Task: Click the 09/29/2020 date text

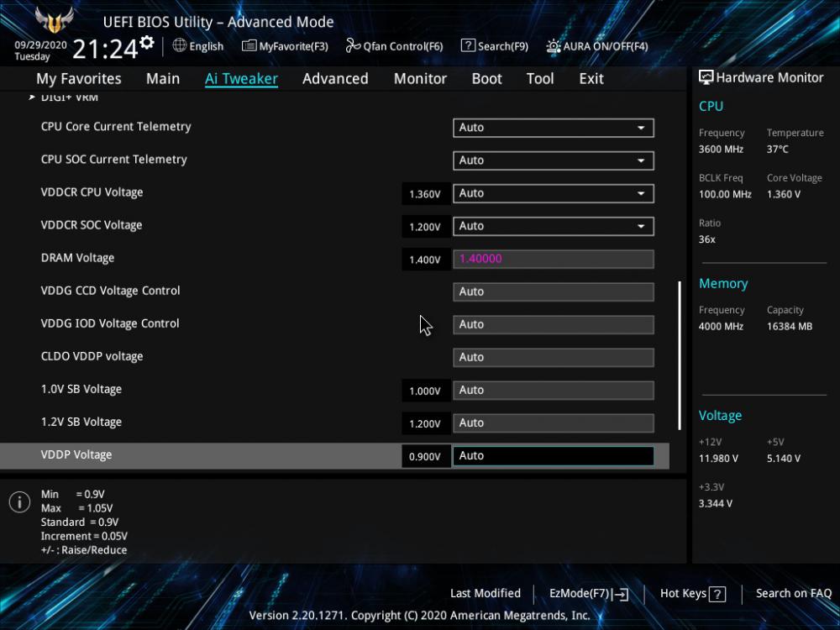Action: tap(40, 45)
